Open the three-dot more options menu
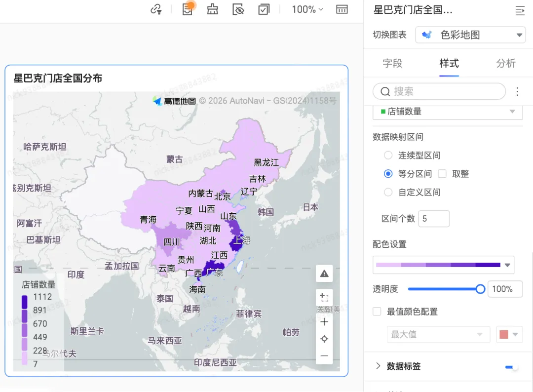533x392 pixels. 517,91
